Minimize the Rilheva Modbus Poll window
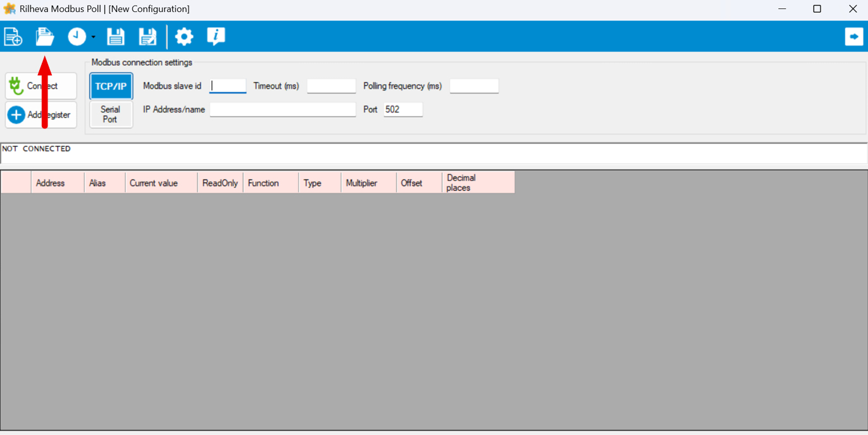868x435 pixels. pos(783,9)
